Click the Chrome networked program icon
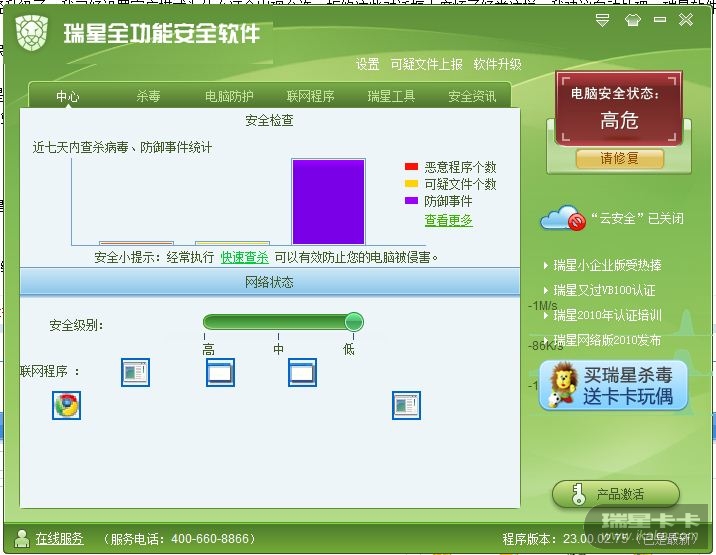The width and height of the screenshot is (716, 555). click(x=67, y=405)
